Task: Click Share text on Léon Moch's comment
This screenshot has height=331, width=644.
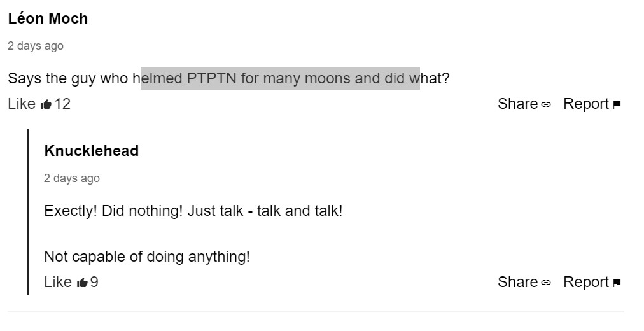Action: pyautogui.click(x=517, y=104)
